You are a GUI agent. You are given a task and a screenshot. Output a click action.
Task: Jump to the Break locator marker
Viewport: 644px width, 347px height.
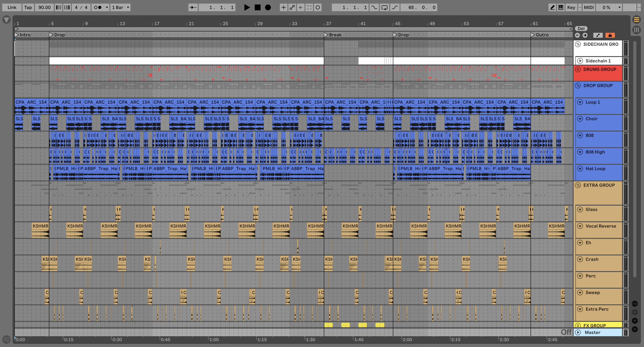[x=326, y=35]
